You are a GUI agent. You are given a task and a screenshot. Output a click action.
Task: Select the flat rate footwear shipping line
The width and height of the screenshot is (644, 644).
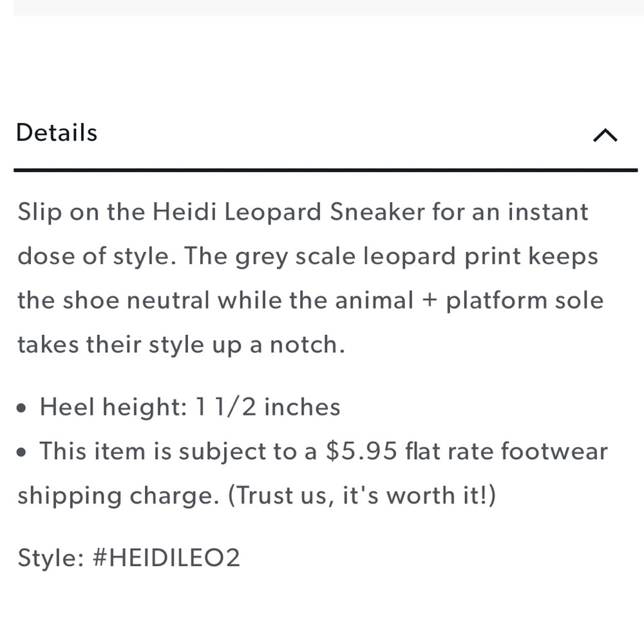pyautogui.click(x=502, y=451)
